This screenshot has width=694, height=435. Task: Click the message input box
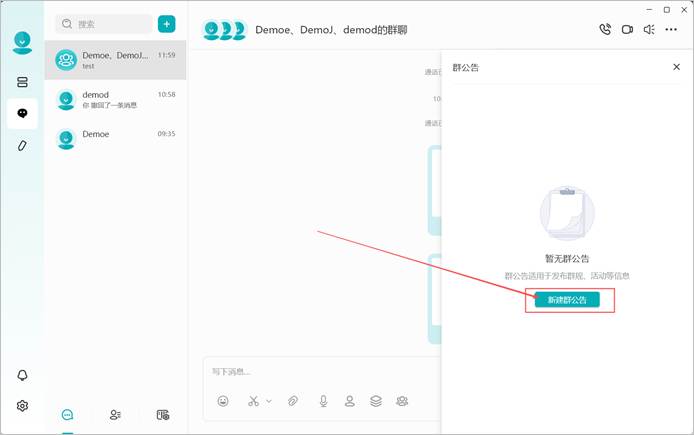(x=322, y=372)
